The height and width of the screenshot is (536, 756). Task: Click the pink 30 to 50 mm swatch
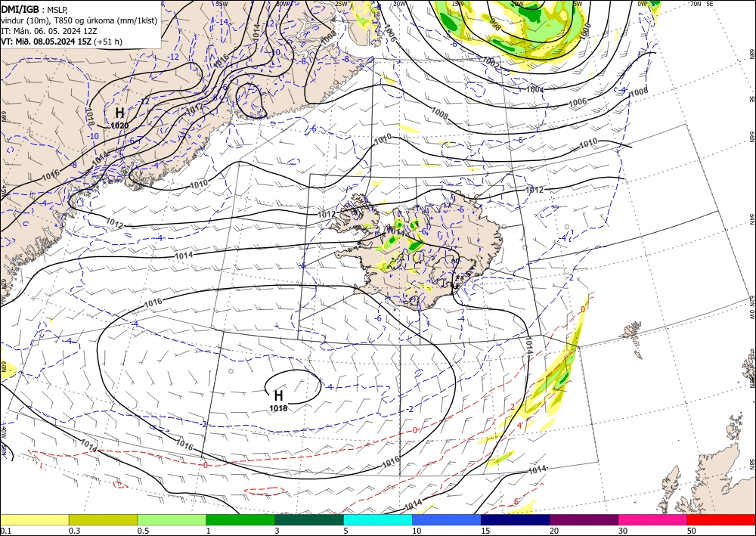pyautogui.click(x=653, y=519)
